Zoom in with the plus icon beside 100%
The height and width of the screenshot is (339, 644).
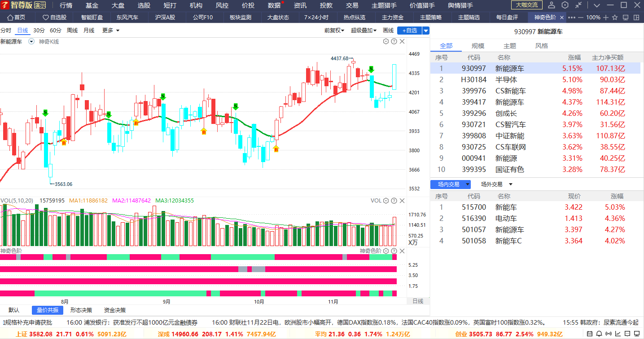606,18
